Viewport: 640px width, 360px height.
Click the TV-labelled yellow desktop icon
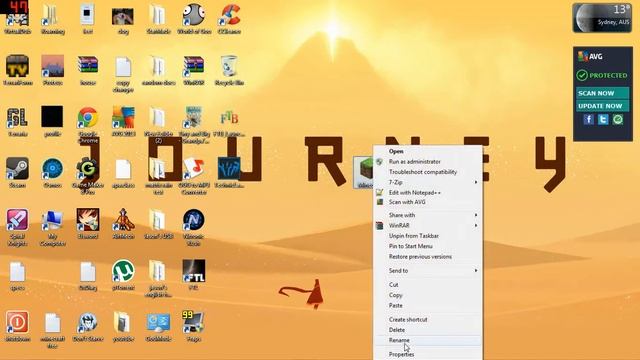(x=17, y=67)
